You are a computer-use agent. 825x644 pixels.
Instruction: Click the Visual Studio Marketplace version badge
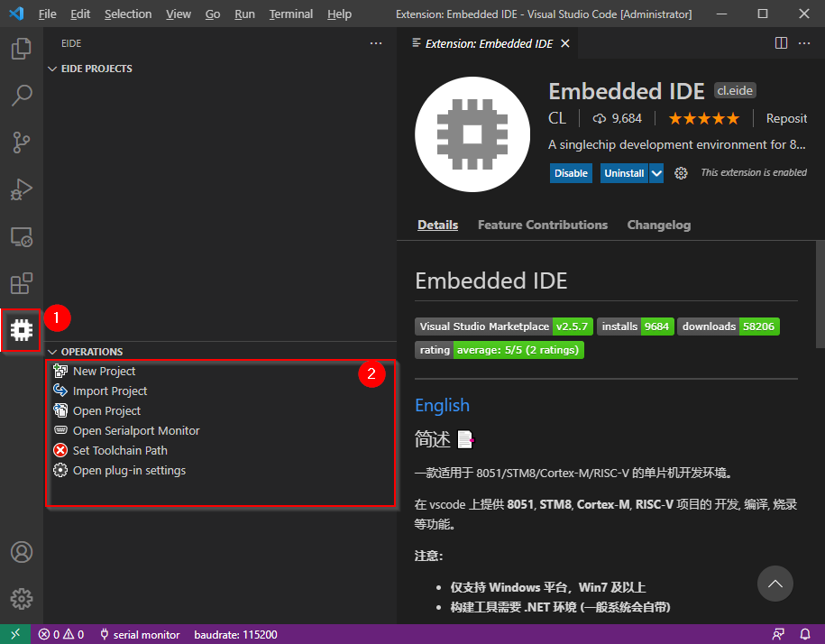(x=504, y=327)
